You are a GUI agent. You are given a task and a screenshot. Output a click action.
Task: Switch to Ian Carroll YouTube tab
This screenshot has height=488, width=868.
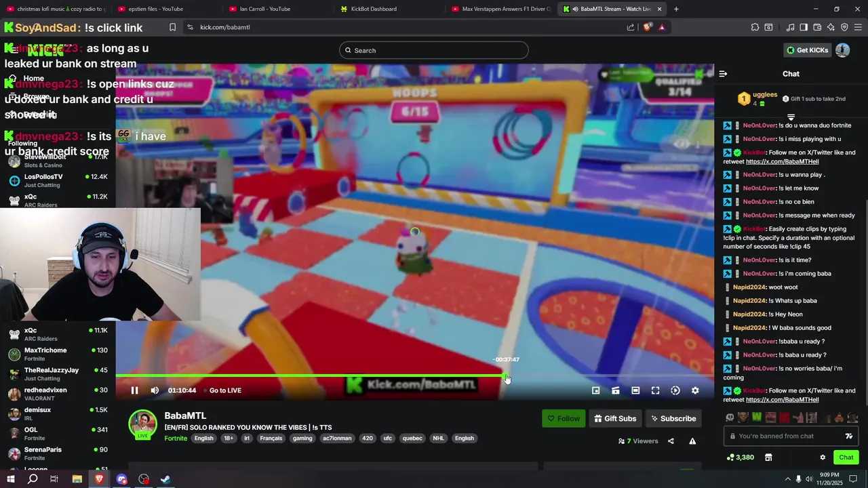tap(278, 9)
